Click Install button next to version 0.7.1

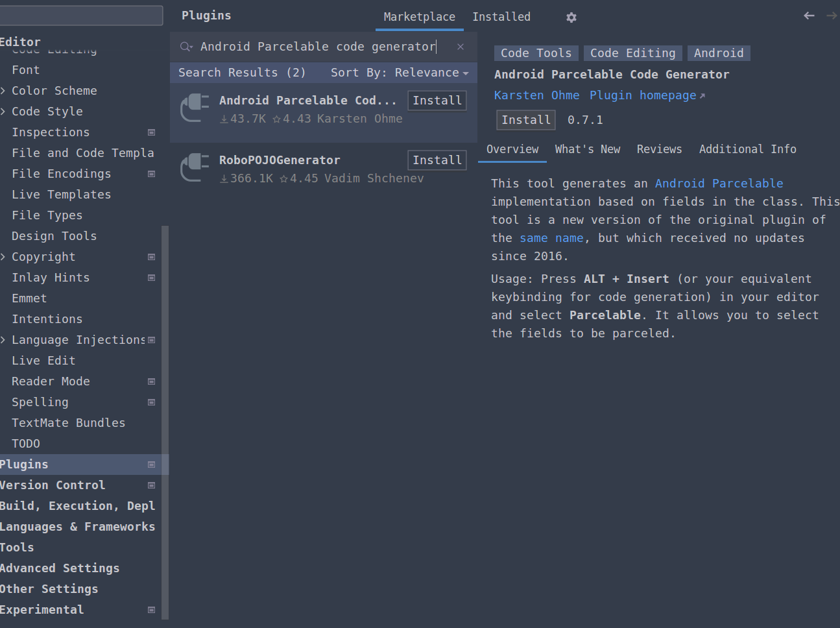(526, 120)
